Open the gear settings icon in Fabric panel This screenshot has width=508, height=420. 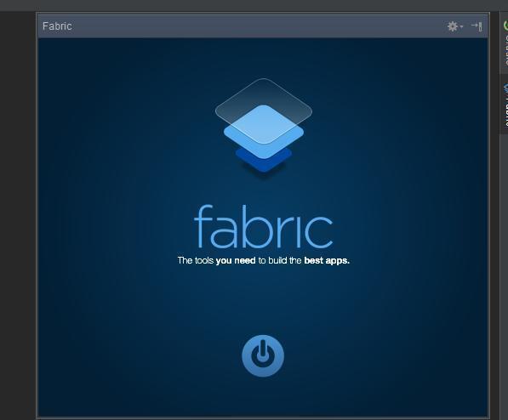453,26
